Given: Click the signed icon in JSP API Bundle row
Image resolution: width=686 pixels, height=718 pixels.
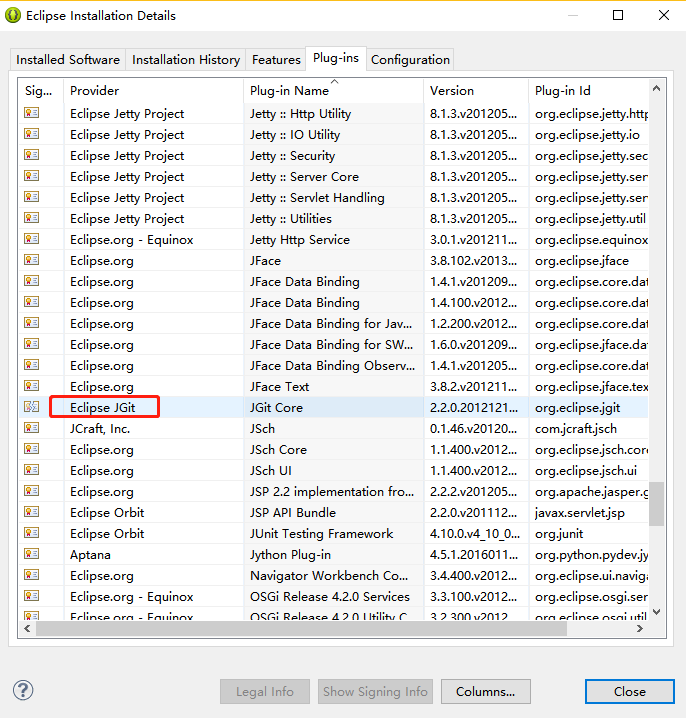Looking at the screenshot, I should pyautogui.click(x=32, y=512).
